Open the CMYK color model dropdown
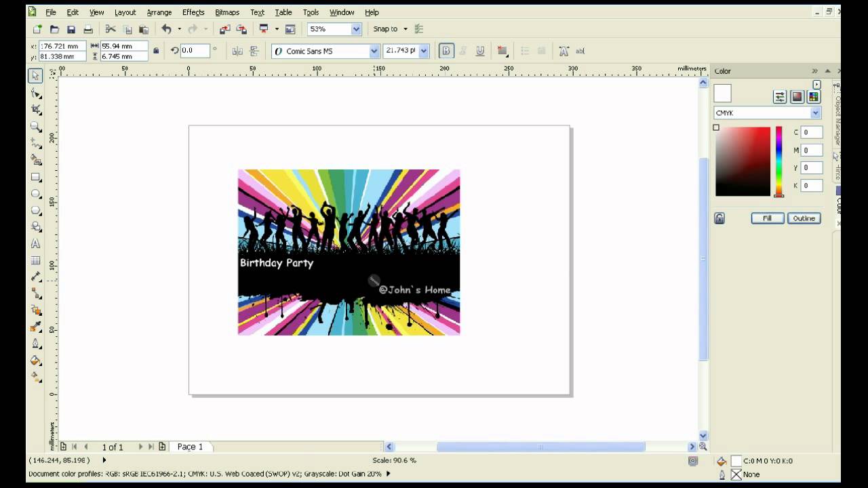 click(x=816, y=113)
